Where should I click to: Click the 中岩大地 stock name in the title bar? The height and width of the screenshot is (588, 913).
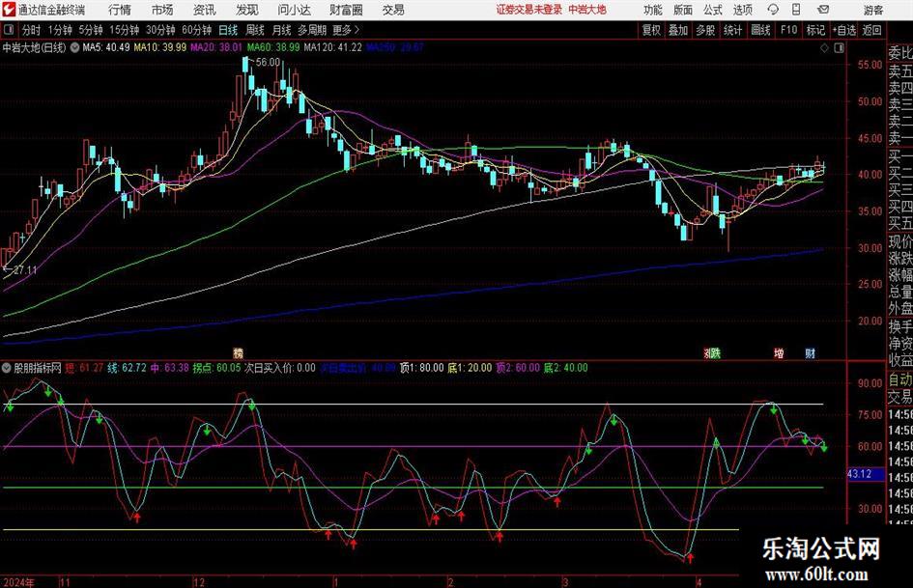587,10
